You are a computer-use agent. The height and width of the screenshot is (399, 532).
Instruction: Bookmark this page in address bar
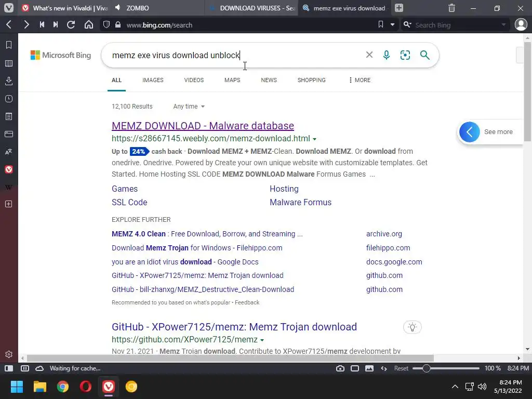click(x=381, y=24)
